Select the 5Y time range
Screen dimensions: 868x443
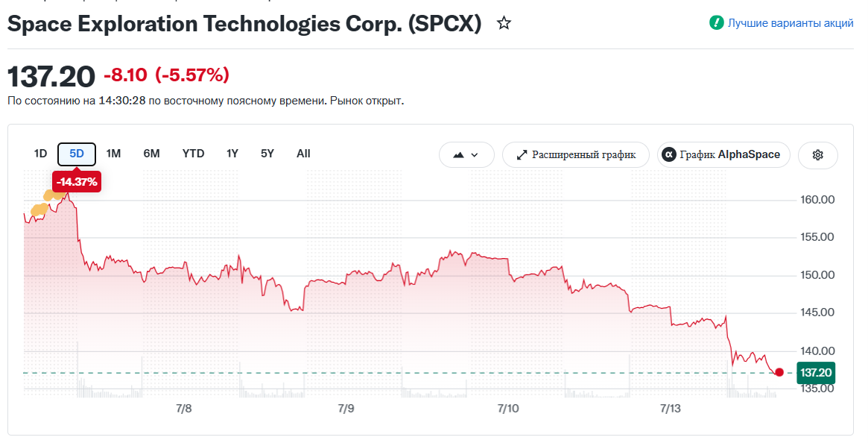coord(267,154)
